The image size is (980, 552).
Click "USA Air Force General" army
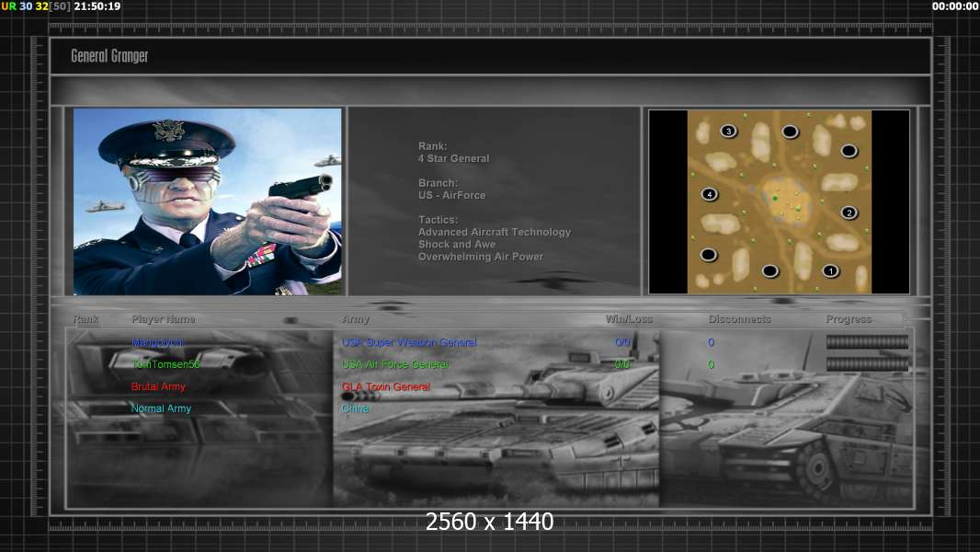point(395,364)
